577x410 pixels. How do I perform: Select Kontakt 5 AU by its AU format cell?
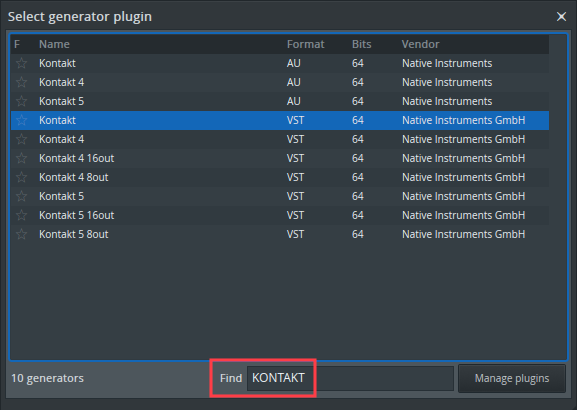coord(293,101)
